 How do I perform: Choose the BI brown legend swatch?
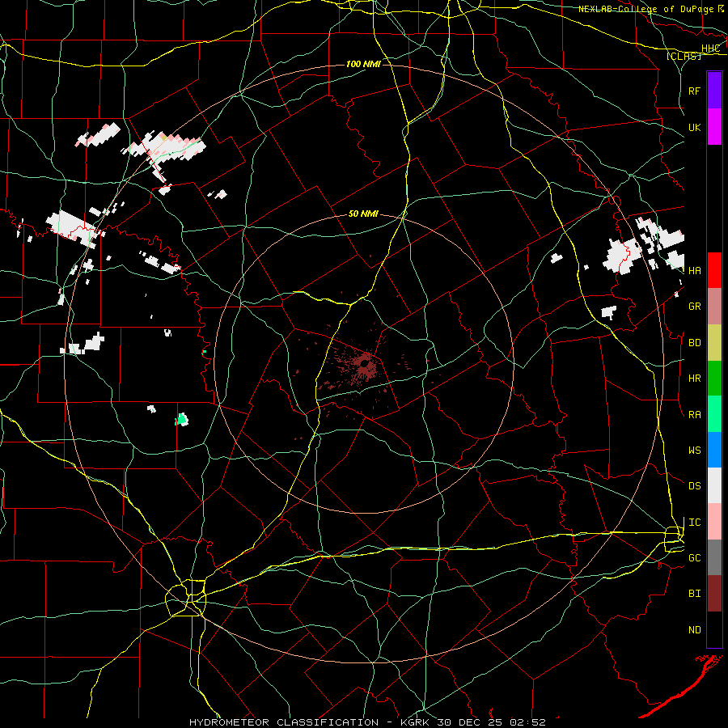pos(714,594)
